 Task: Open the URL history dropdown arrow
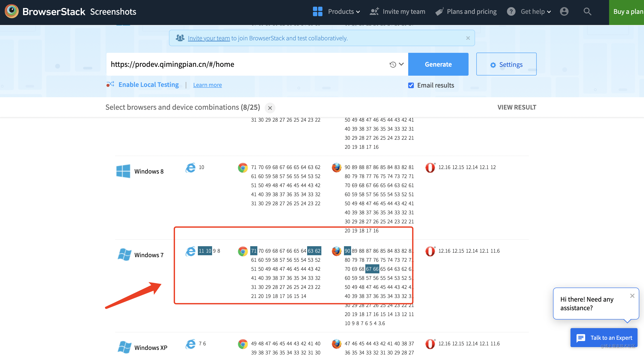tap(401, 64)
